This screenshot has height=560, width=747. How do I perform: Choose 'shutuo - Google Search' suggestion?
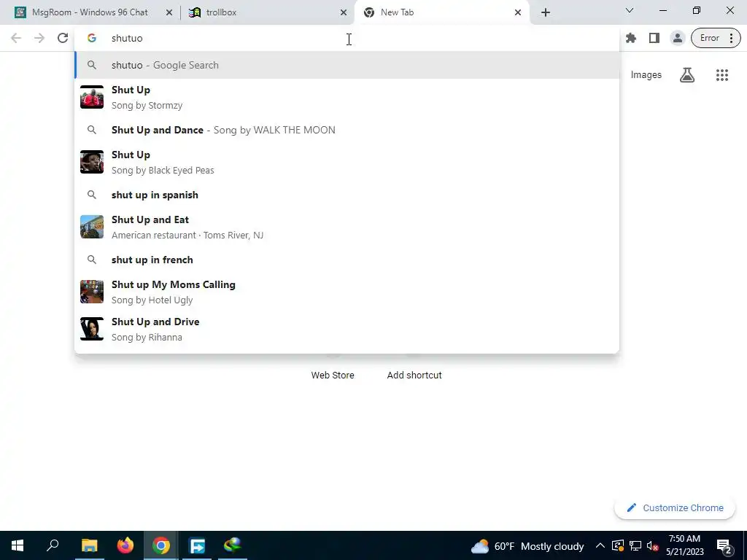(347, 65)
